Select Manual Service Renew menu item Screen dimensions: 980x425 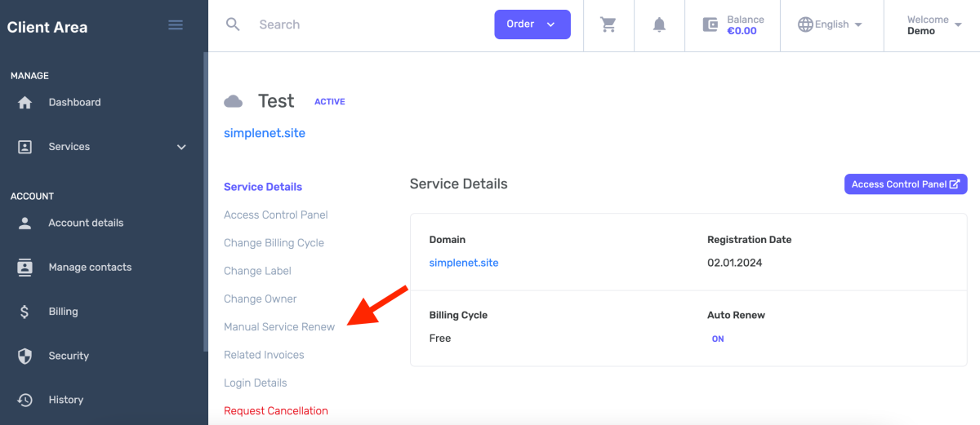[x=279, y=327]
